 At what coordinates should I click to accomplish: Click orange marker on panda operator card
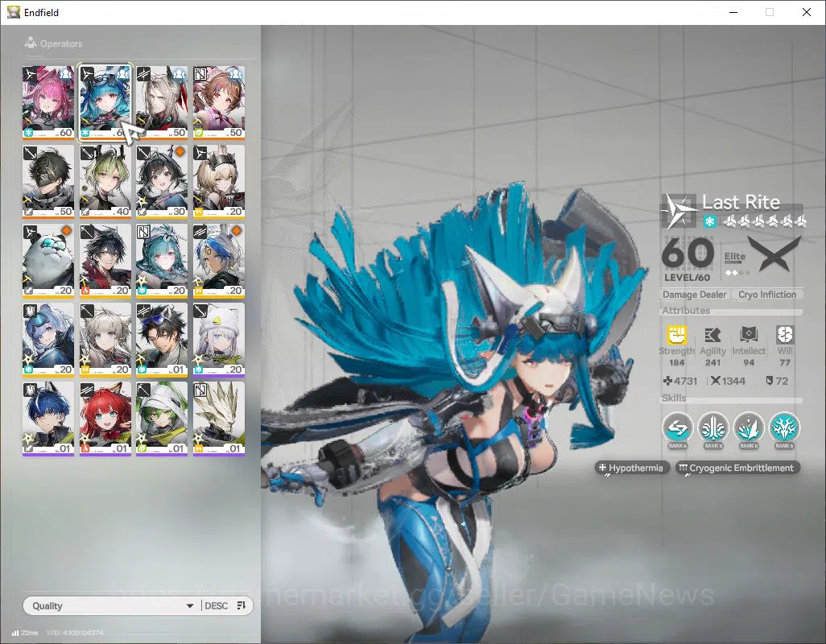[x=66, y=231]
